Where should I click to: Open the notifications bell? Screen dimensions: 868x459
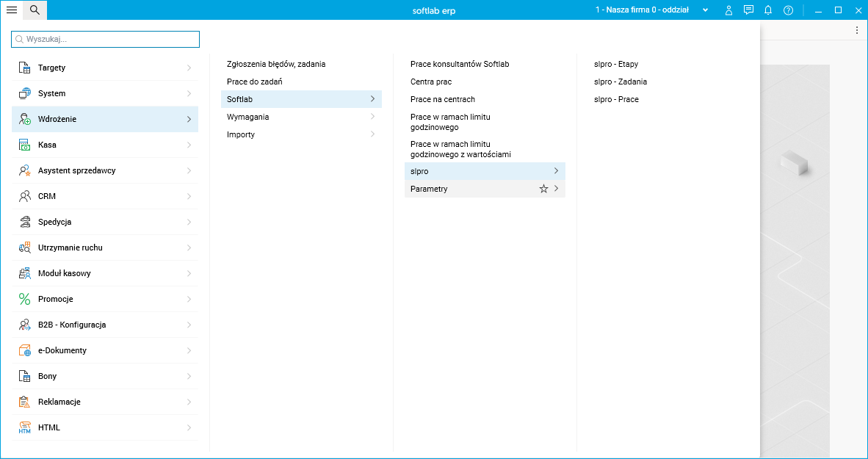coord(768,10)
